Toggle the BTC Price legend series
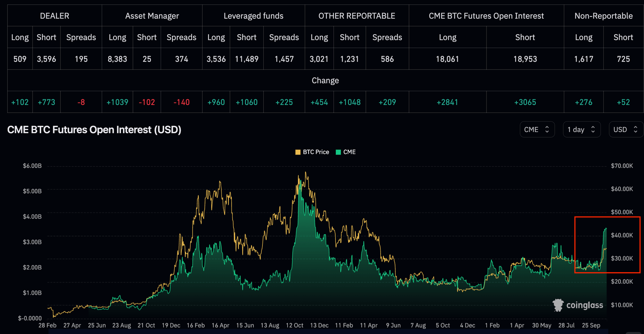Screen dimensions: 644x334 pyautogui.click(x=312, y=152)
